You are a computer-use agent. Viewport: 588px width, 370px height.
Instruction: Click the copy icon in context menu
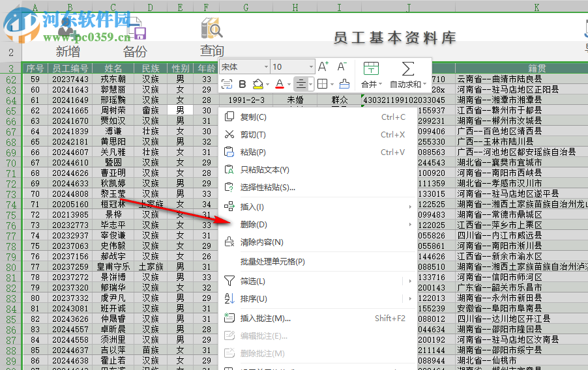(x=229, y=117)
